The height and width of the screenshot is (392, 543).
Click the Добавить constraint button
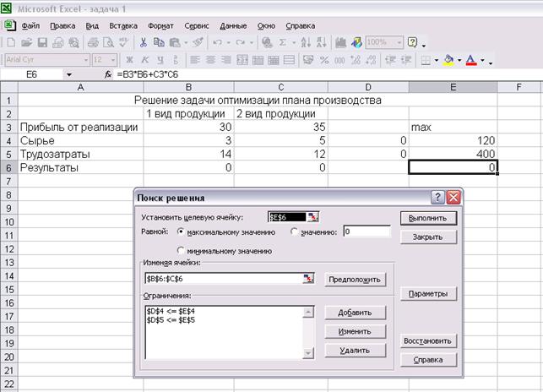tap(355, 313)
